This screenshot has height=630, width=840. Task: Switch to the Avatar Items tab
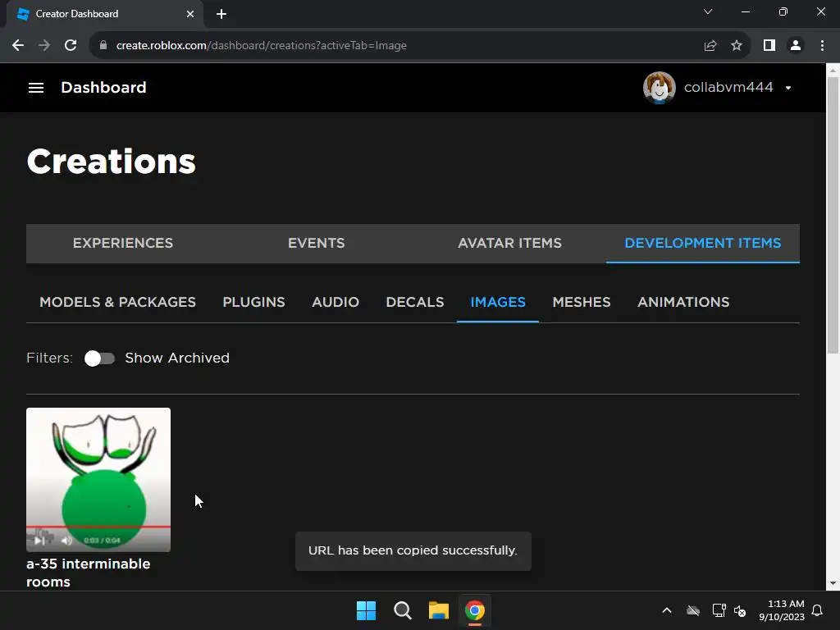[x=509, y=243]
